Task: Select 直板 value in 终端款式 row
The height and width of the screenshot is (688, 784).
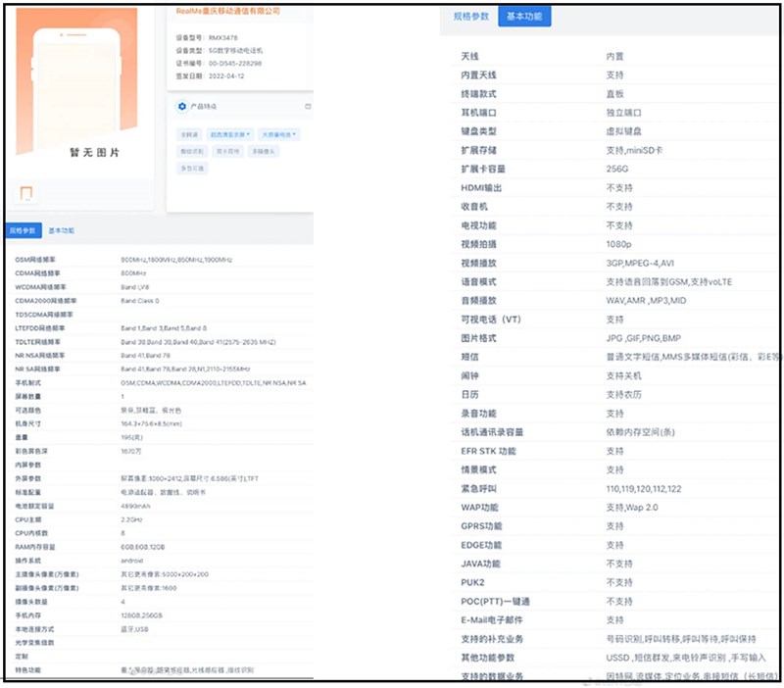Action: (615, 94)
